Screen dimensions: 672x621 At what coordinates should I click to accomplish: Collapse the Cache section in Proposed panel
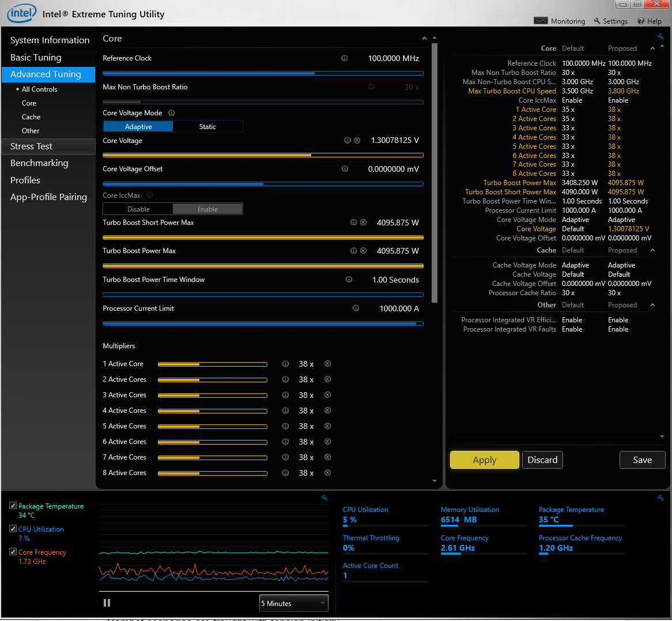[x=652, y=250]
